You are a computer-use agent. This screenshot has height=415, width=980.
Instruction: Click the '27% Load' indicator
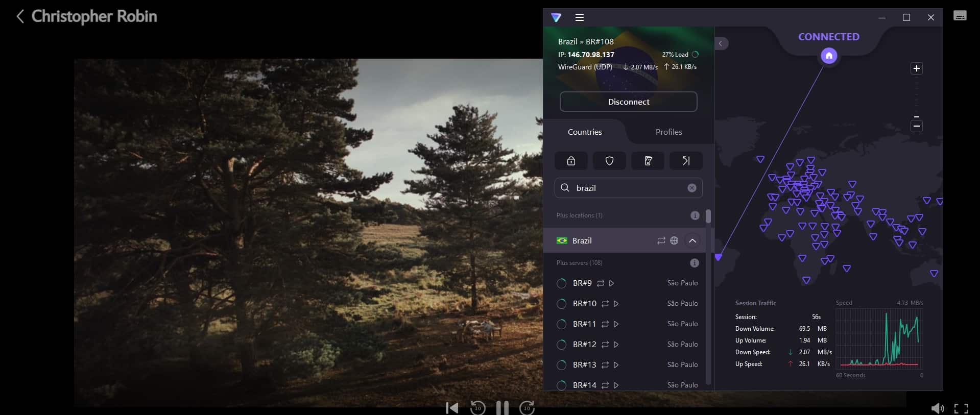(680, 54)
